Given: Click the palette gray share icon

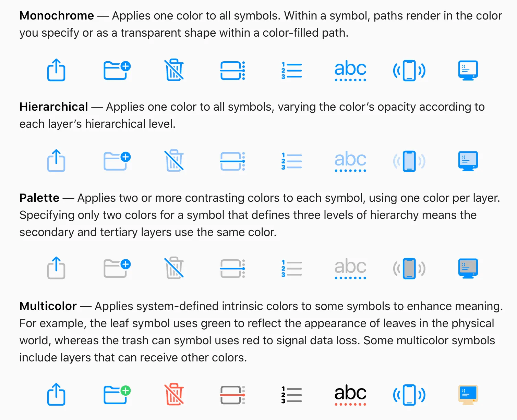Looking at the screenshot, I should click(x=56, y=268).
